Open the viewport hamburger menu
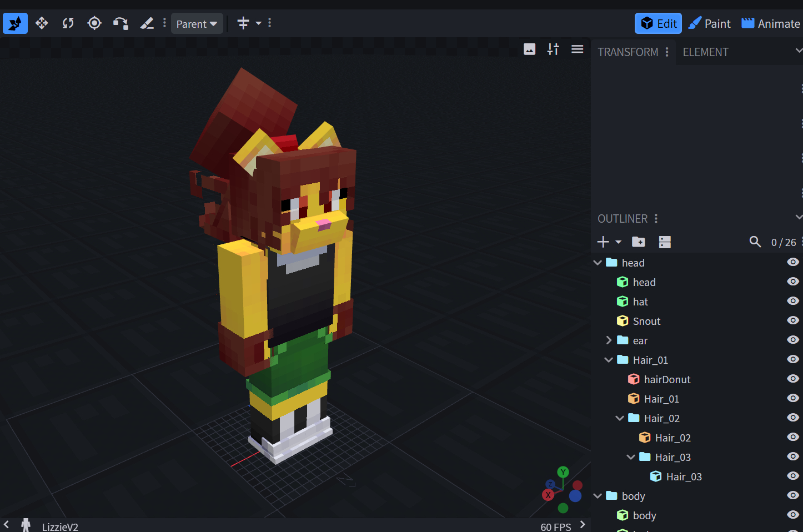This screenshot has height=532, width=803. (x=577, y=49)
